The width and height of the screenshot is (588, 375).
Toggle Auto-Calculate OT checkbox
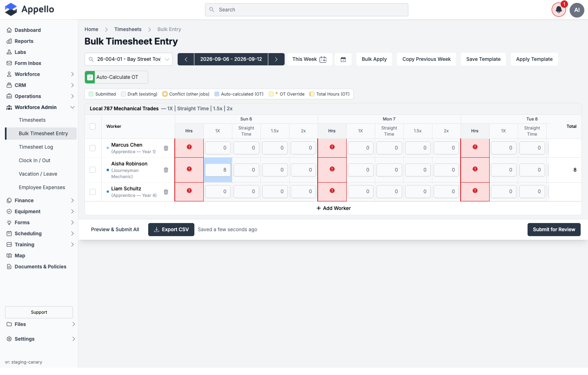click(90, 77)
